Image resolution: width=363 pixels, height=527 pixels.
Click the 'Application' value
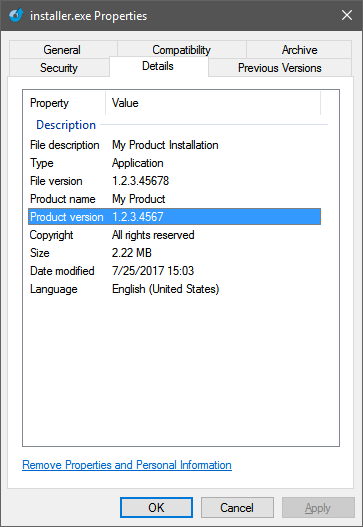137,163
